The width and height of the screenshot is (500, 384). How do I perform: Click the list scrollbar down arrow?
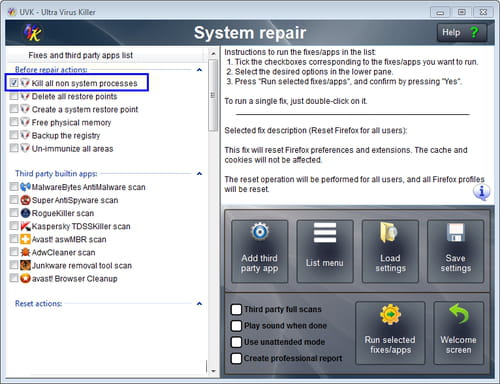tap(213, 370)
